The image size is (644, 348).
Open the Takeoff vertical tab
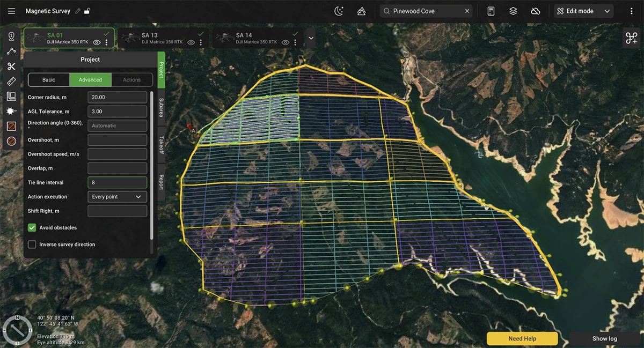pos(162,145)
